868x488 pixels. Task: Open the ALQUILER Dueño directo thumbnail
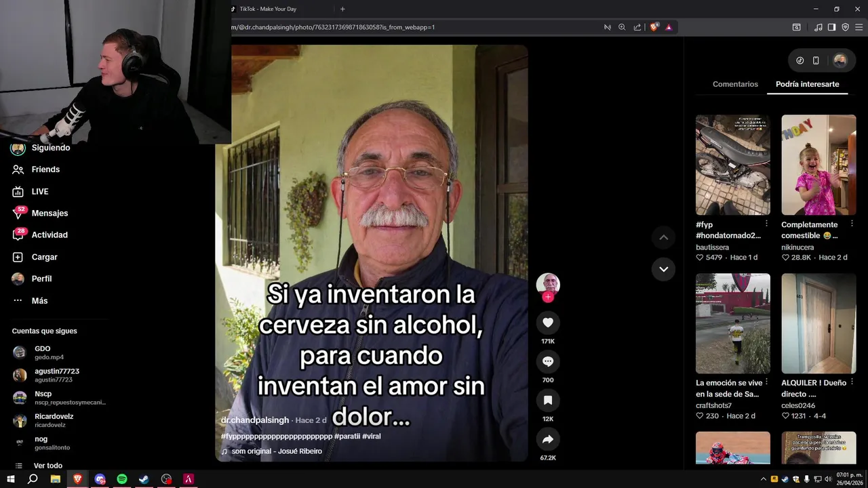tap(818, 323)
